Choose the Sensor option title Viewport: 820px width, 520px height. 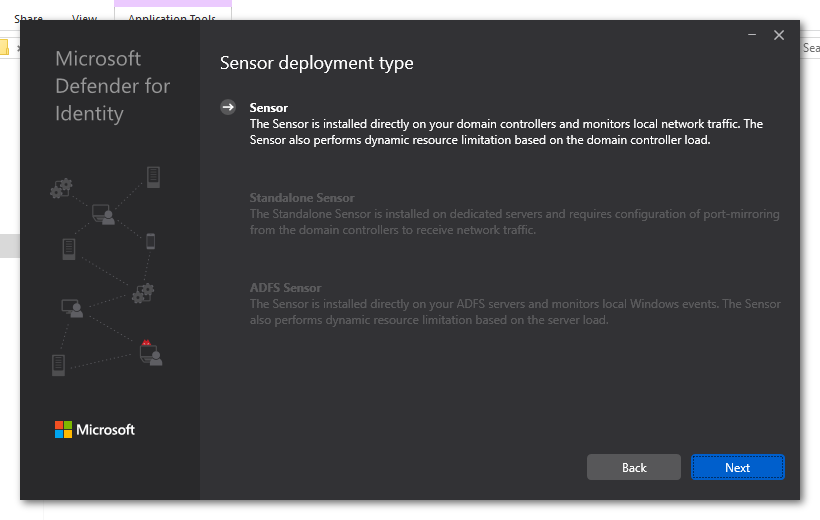point(269,108)
